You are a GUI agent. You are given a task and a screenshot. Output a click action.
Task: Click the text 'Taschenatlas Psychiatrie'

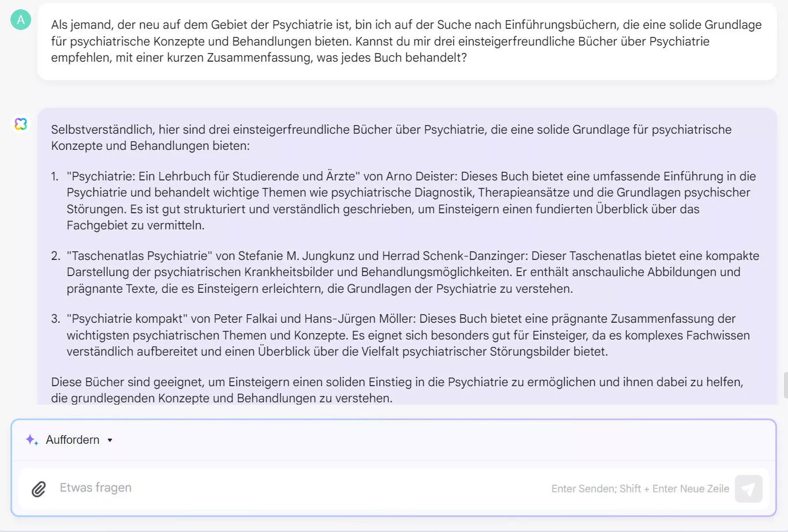click(140, 256)
